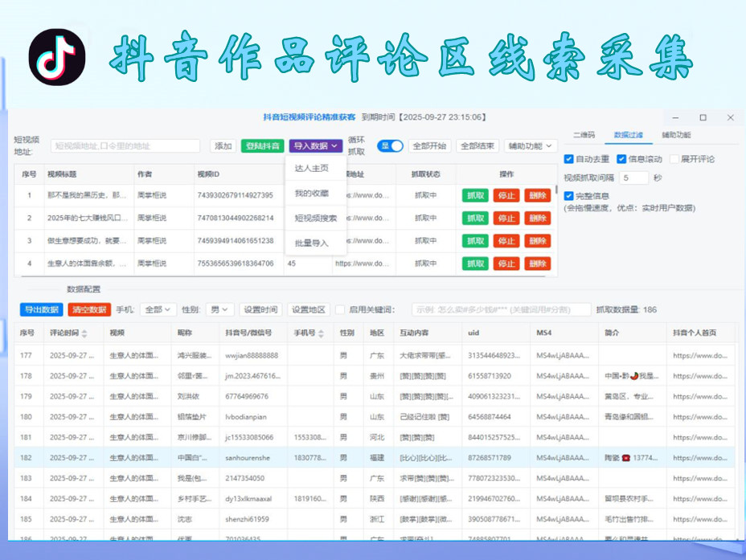Select video ID 7459394914061651238
Screen dimensions: 746x560
(x=235, y=241)
